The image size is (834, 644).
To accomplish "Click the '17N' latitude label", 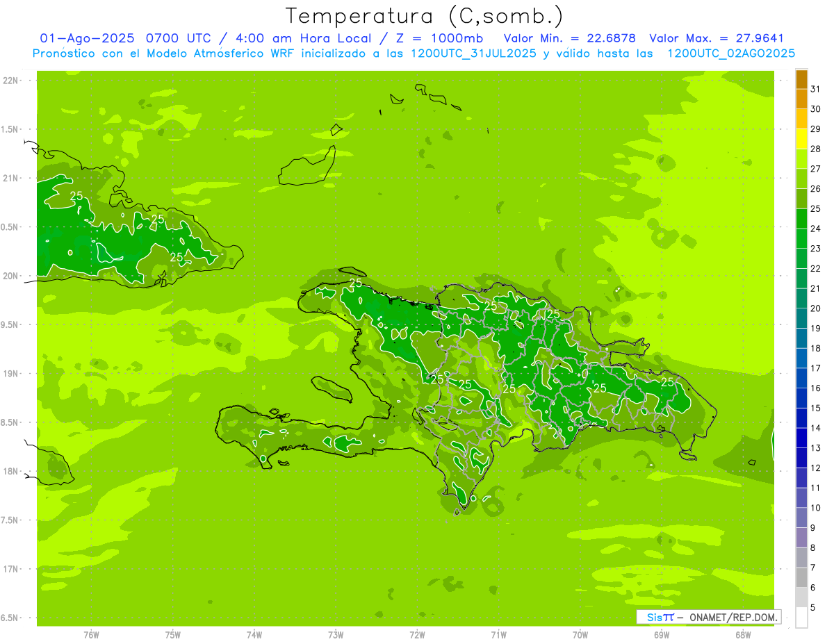I will point(11,570).
